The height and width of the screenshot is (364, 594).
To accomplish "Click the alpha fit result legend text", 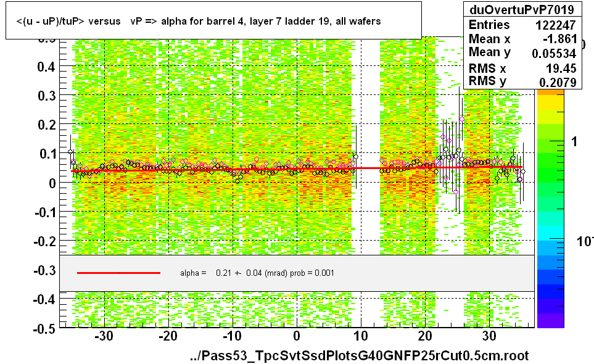I will click(257, 273).
